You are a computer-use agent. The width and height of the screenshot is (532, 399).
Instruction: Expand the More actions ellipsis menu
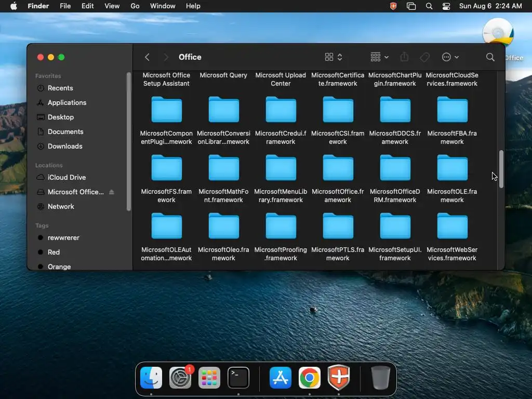tap(450, 57)
